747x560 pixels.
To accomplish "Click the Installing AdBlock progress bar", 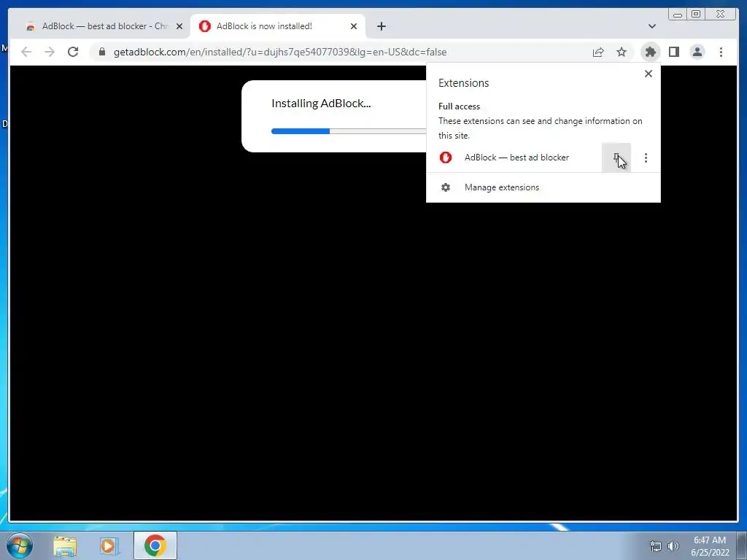I will (x=349, y=131).
